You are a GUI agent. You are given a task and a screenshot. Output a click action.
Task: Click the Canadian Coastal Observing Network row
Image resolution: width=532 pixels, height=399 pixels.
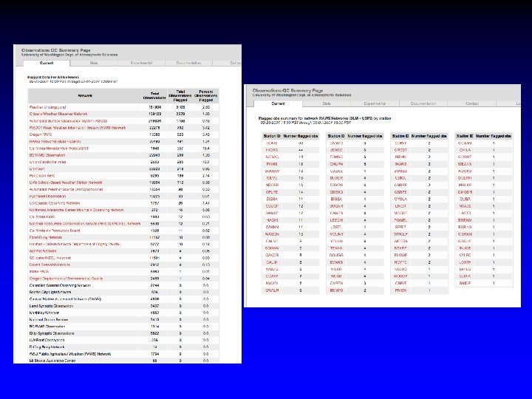[x=123, y=285]
